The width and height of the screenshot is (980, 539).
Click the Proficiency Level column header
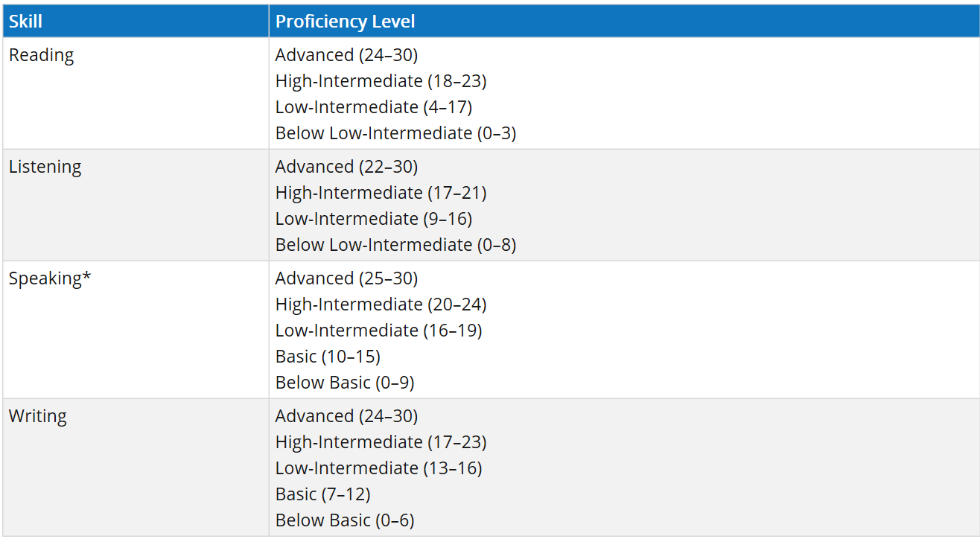tap(624, 21)
